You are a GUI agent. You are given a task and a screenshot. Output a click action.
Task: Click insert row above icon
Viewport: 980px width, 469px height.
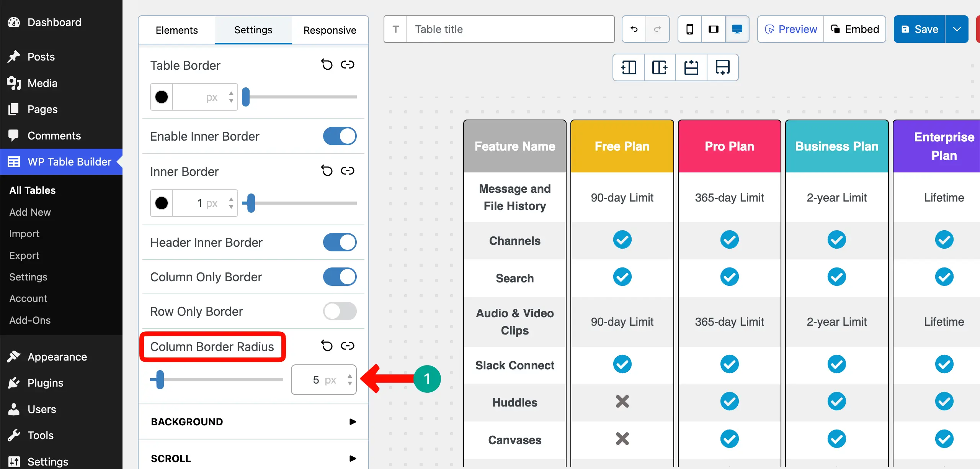coord(691,67)
